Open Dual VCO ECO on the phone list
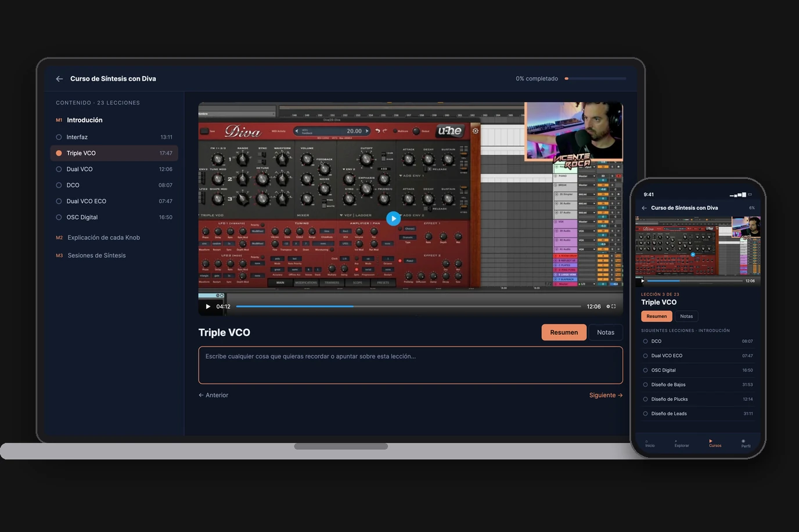The height and width of the screenshot is (532, 799). pos(698,356)
